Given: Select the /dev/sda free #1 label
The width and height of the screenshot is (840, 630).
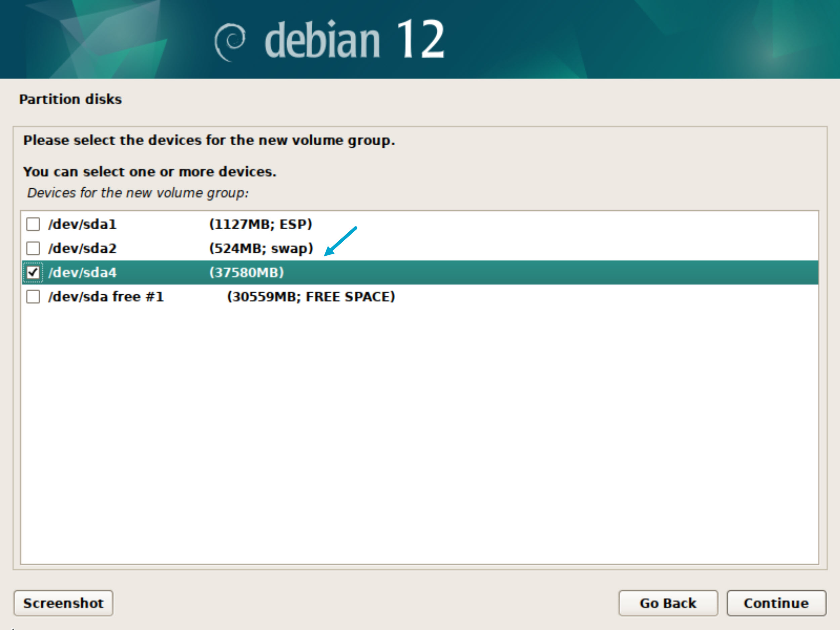Looking at the screenshot, I should coord(105,296).
